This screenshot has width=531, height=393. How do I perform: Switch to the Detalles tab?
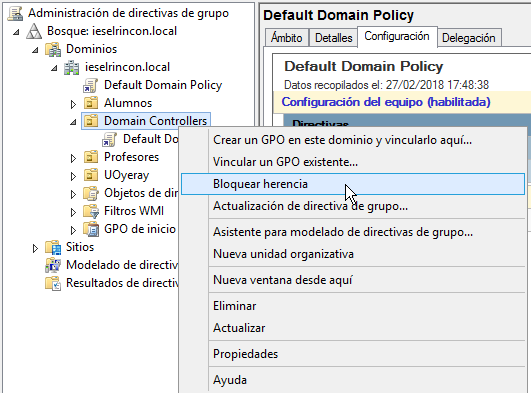tap(334, 37)
